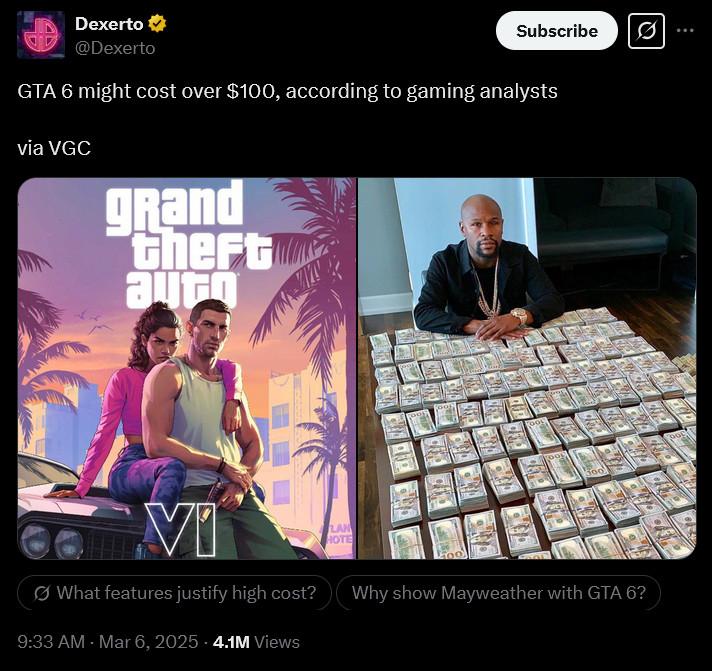This screenshot has height=671, width=712.
Task: Click the VI numeral on the cover art
Action: click(181, 529)
